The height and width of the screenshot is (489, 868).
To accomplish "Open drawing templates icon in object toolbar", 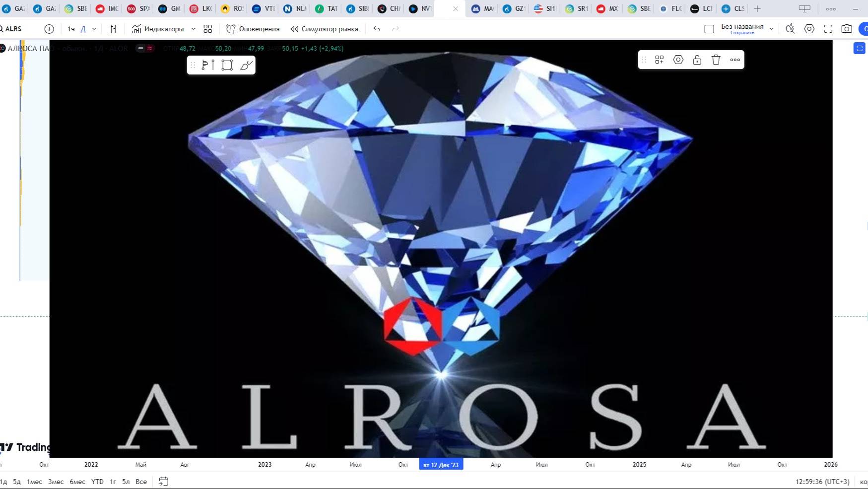I will point(659,60).
